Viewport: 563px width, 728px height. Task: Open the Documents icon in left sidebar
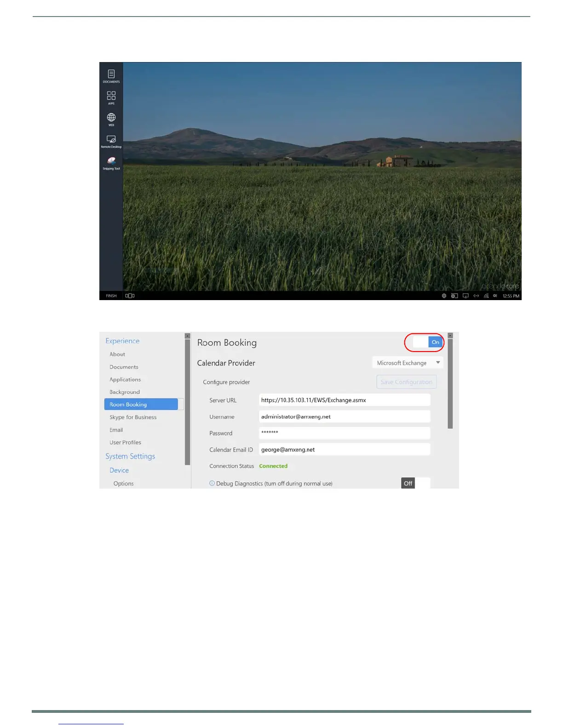click(111, 76)
